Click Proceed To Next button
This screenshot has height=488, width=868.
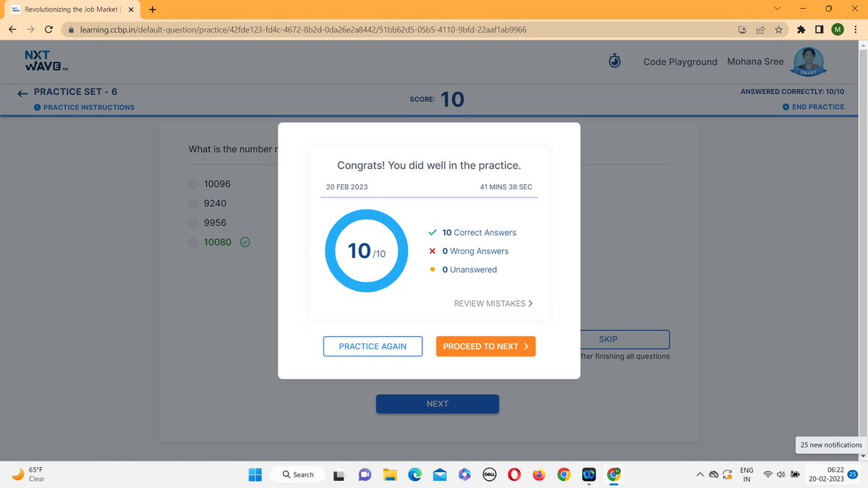point(485,346)
